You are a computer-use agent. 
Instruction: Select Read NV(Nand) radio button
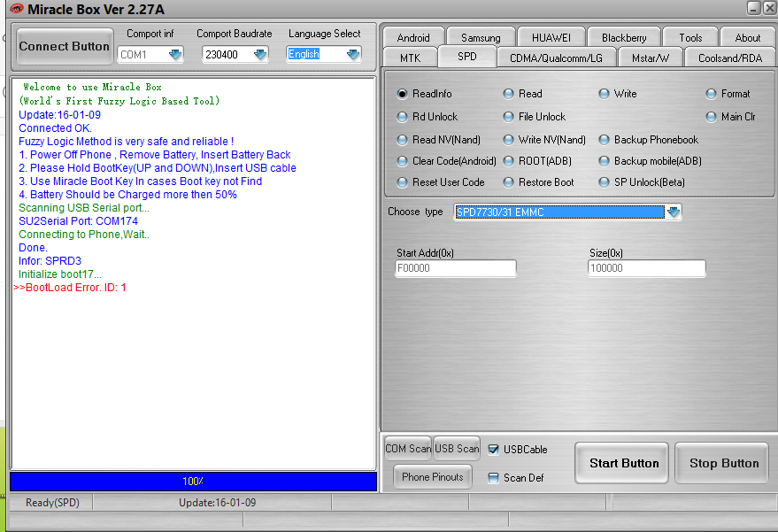[402, 140]
